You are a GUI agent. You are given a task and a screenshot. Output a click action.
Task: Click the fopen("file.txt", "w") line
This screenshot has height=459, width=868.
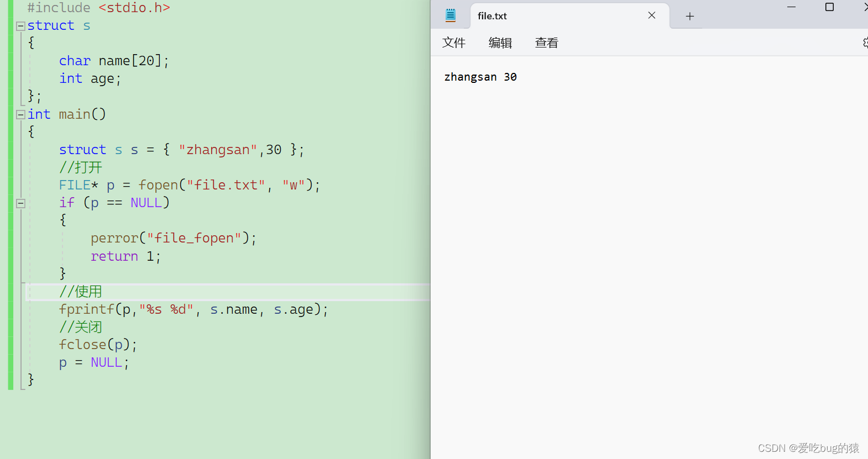[x=190, y=185]
